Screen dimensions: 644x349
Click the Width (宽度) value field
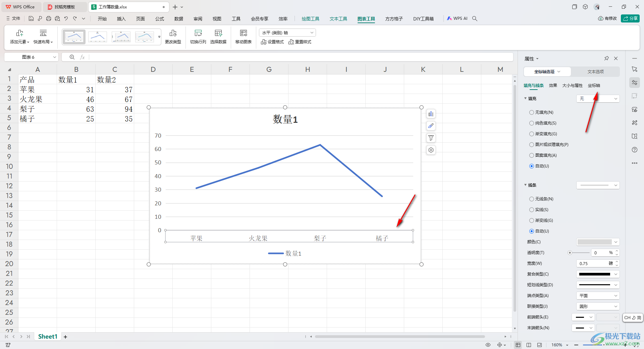(x=594, y=263)
